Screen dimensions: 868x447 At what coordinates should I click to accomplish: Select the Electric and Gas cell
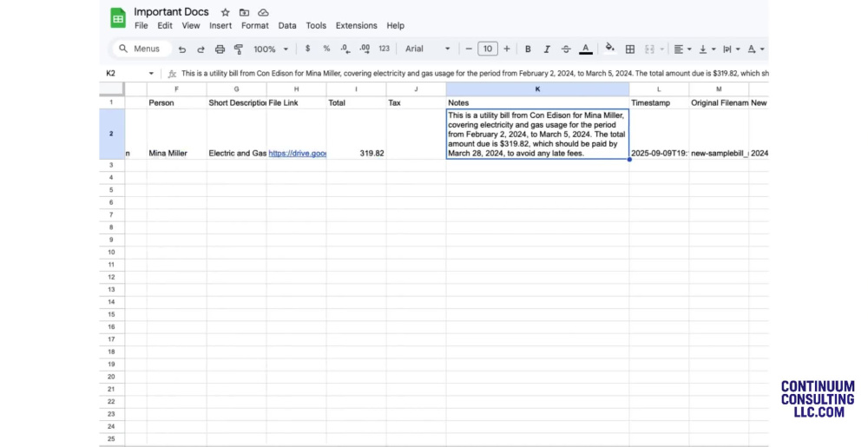click(x=236, y=134)
